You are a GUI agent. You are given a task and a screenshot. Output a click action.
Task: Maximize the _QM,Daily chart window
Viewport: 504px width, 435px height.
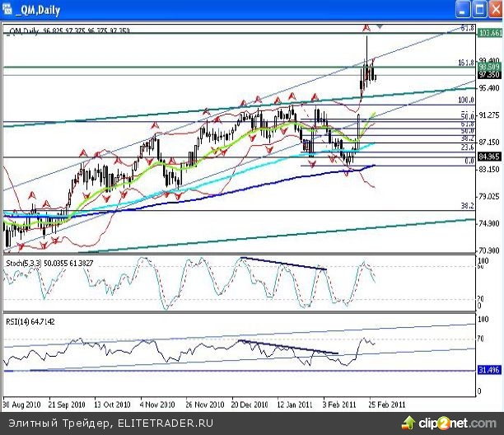click(476, 8)
